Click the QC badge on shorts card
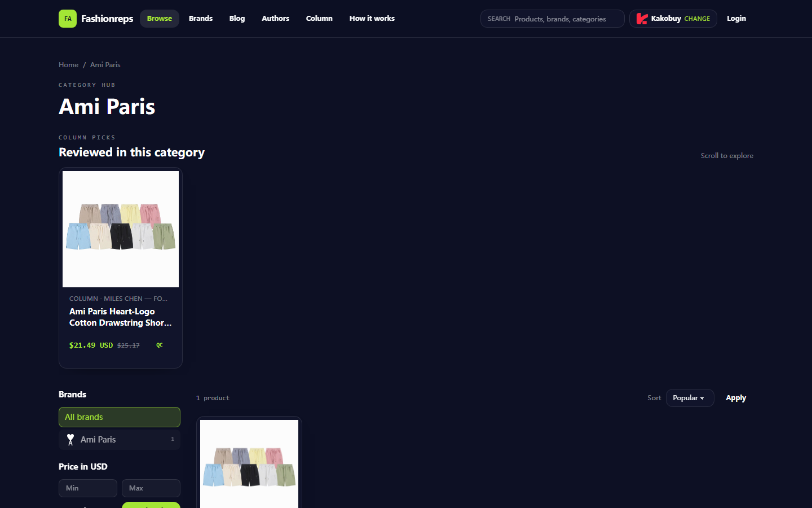Image resolution: width=812 pixels, height=508 pixels. (x=160, y=345)
